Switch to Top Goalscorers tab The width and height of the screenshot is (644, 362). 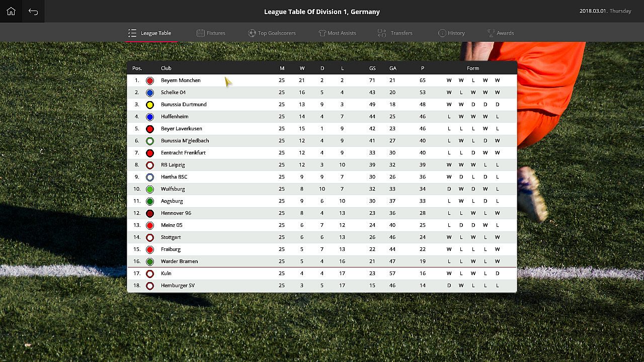coord(272,33)
